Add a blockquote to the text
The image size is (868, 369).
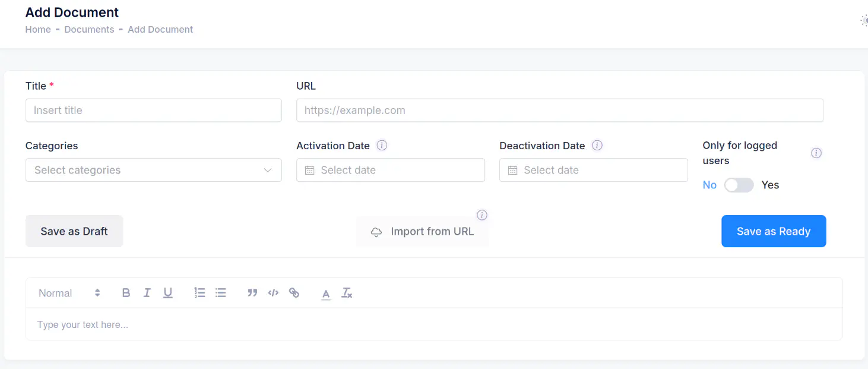coord(252,293)
